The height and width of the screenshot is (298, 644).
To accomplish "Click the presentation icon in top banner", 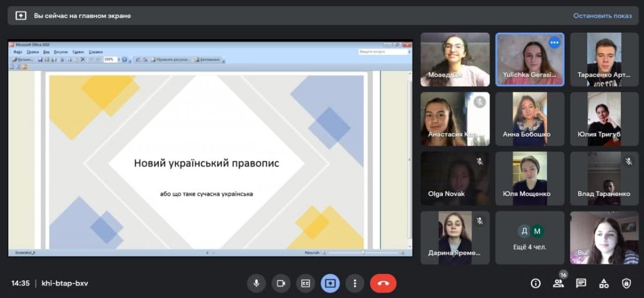I will click(x=21, y=16).
